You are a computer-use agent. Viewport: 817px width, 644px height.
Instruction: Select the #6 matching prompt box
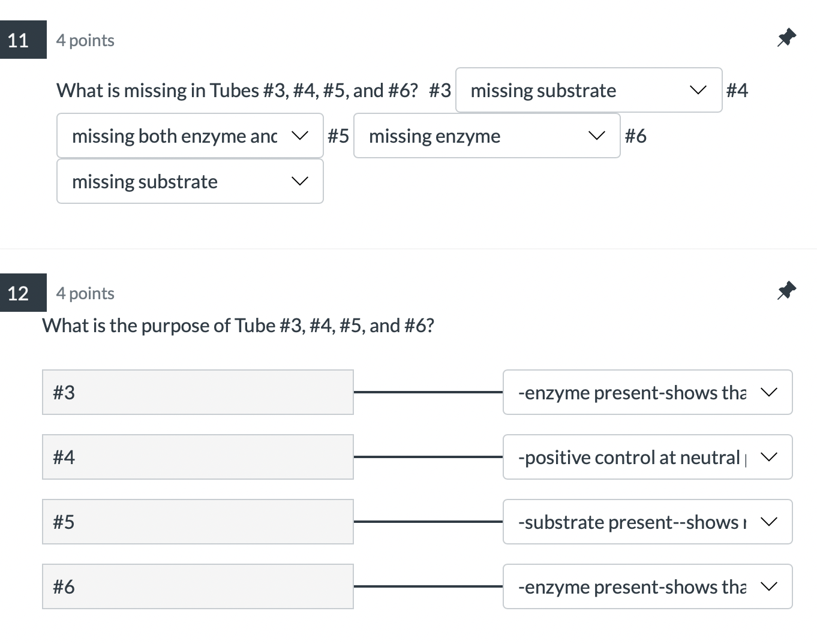(198, 586)
